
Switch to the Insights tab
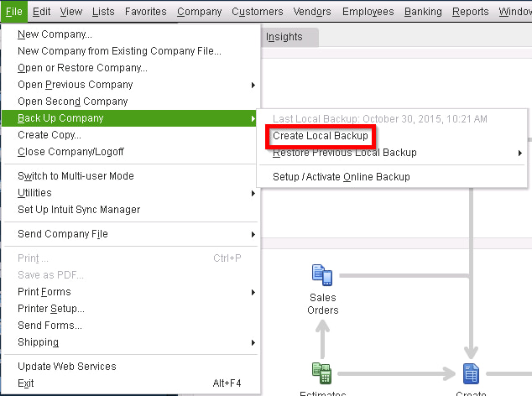point(289,37)
